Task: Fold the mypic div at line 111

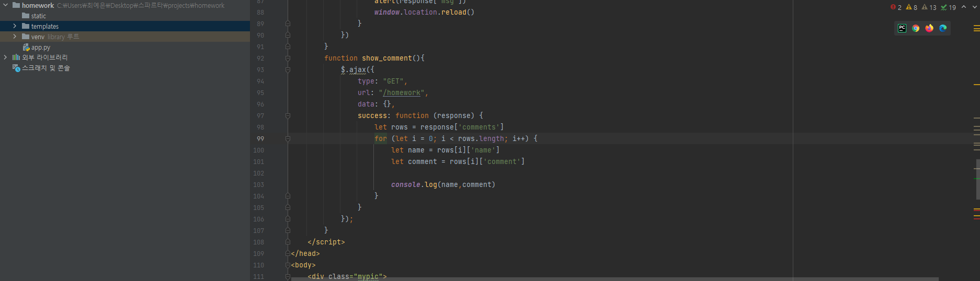Action: click(x=288, y=277)
